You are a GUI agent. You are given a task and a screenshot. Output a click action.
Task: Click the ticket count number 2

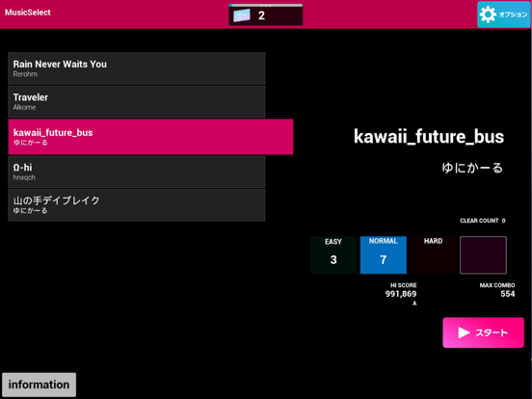tap(261, 15)
